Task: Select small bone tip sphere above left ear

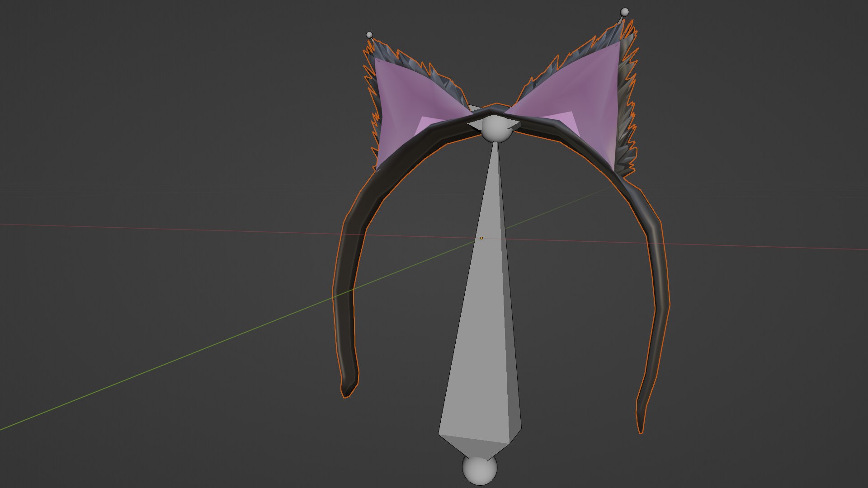Action: pyautogui.click(x=369, y=35)
